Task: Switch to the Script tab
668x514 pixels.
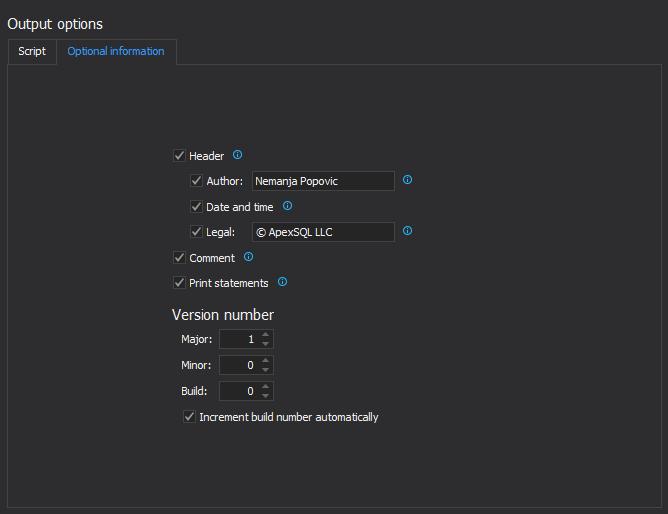Action: (x=32, y=51)
